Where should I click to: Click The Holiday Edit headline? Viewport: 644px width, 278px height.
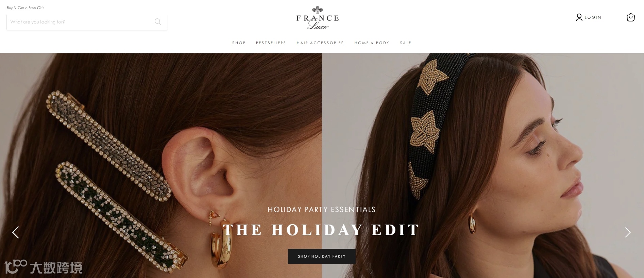pos(321,230)
